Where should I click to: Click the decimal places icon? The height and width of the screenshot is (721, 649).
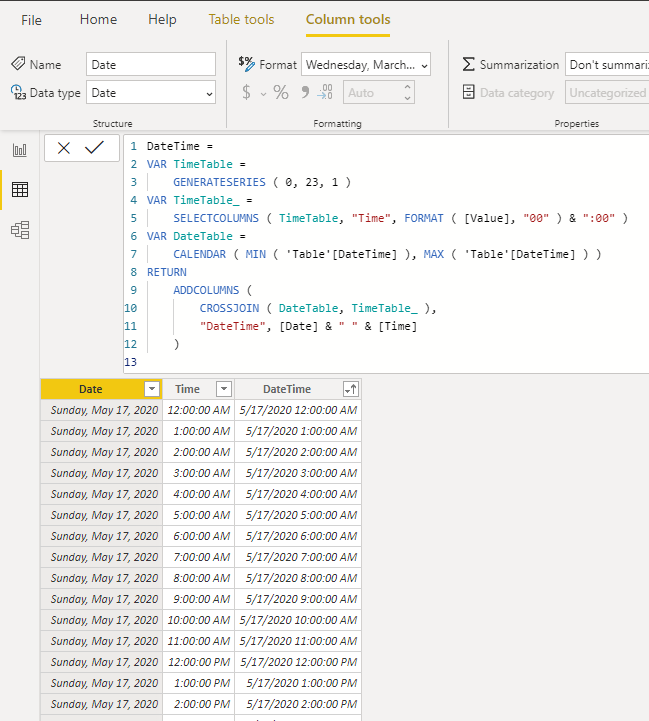tap(325, 92)
